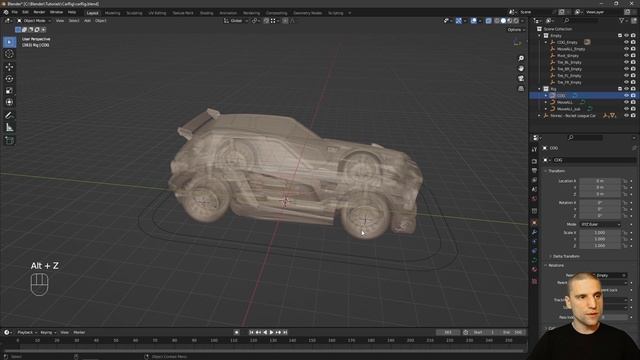Open the Output properties tab
Screen dimensions: 640x360
534,171
